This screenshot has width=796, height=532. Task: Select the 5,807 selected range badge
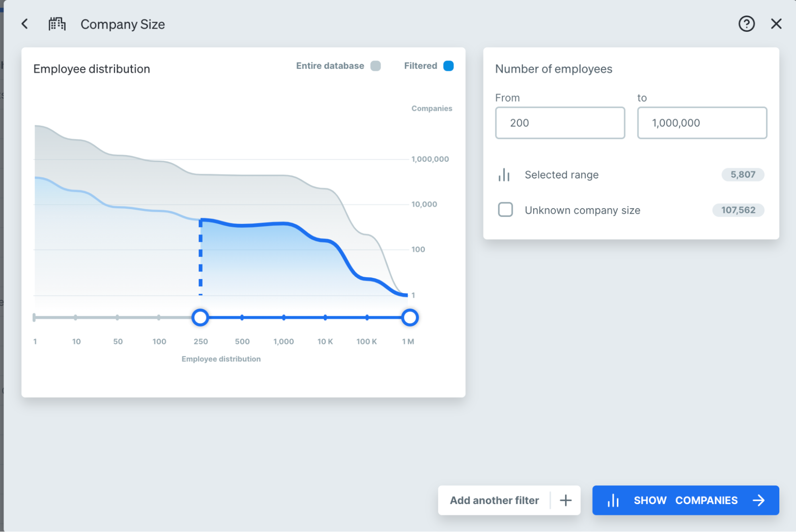(742, 174)
